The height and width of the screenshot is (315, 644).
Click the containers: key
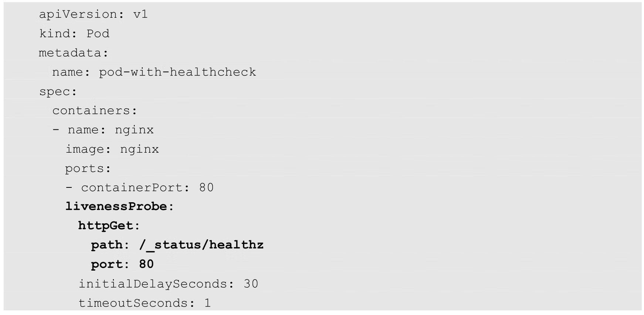coord(95,111)
